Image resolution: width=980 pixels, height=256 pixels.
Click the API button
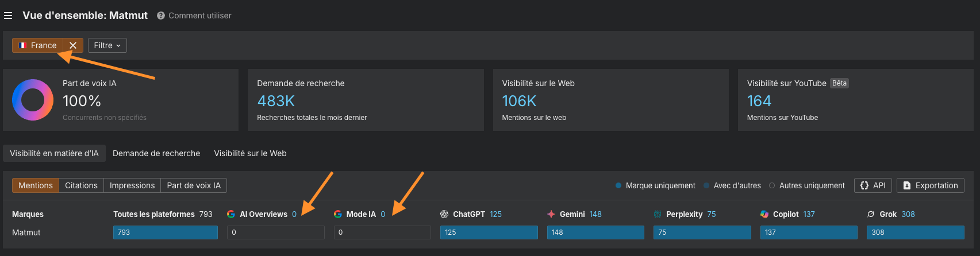[x=873, y=185]
